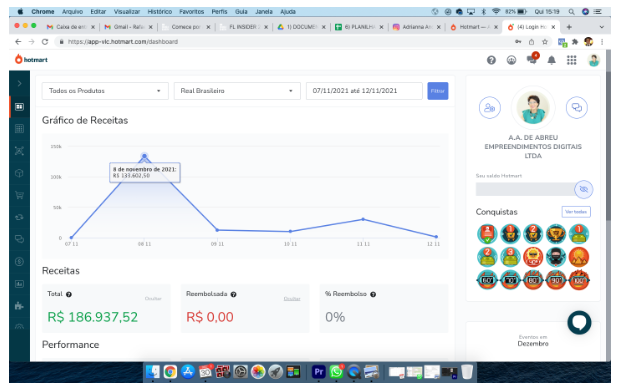Open the Histórico menu in menu bar

click(159, 12)
